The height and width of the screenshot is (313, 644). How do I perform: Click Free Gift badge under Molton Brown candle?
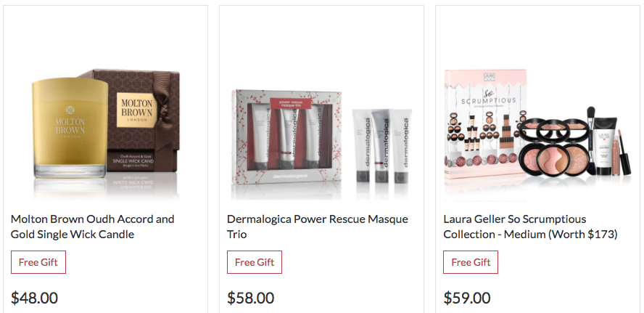38,262
